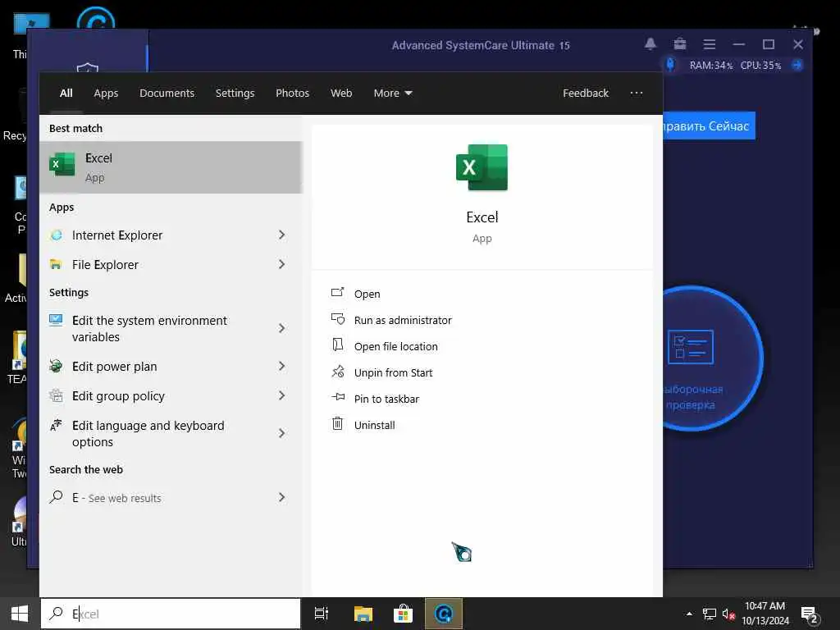840x630 pixels.
Task: Click the File Explorer result text
Action: click(106, 265)
